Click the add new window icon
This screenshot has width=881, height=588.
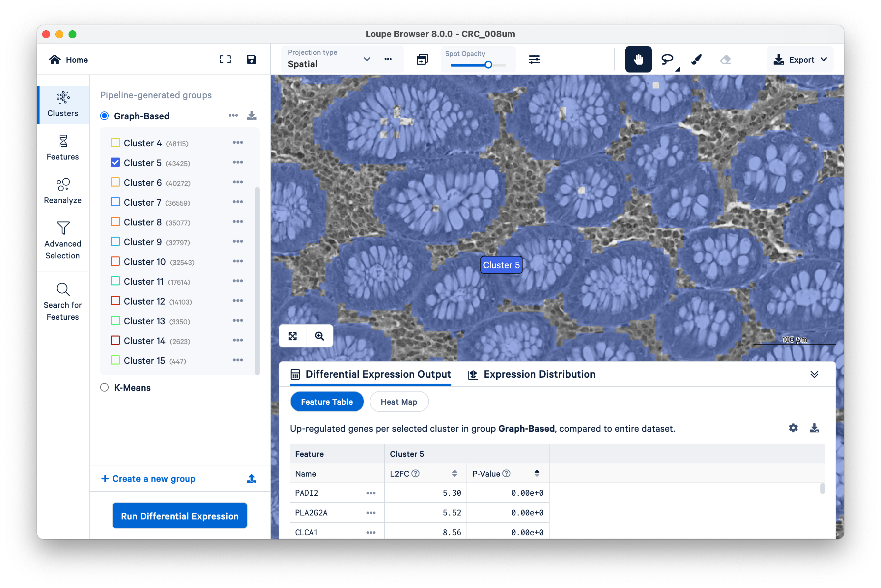coord(422,59)
